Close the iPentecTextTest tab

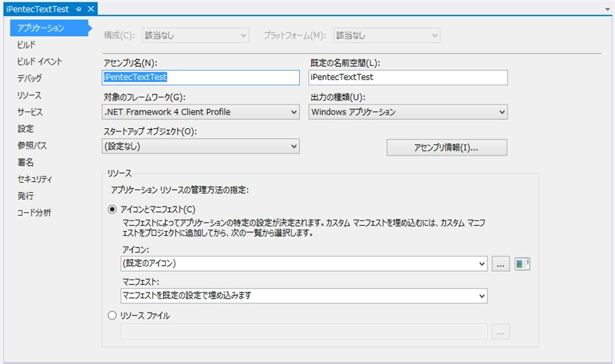tap(91, 8)
